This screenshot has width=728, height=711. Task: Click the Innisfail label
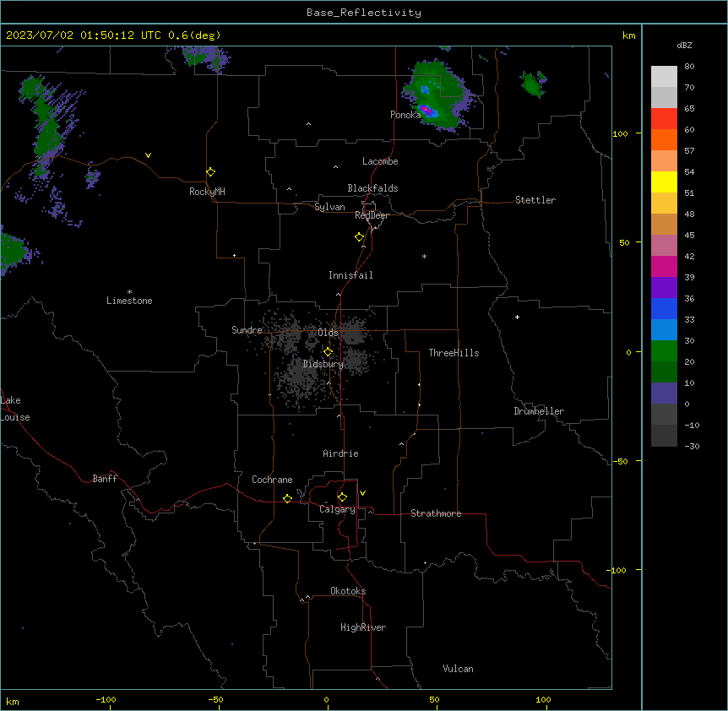(350, 275)
